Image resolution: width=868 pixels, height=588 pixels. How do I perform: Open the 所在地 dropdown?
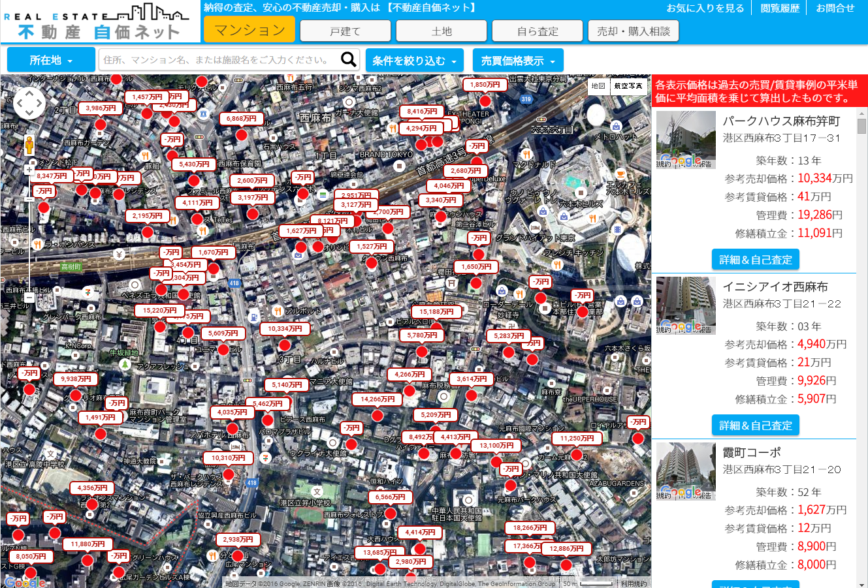click(x=51, y=60)
